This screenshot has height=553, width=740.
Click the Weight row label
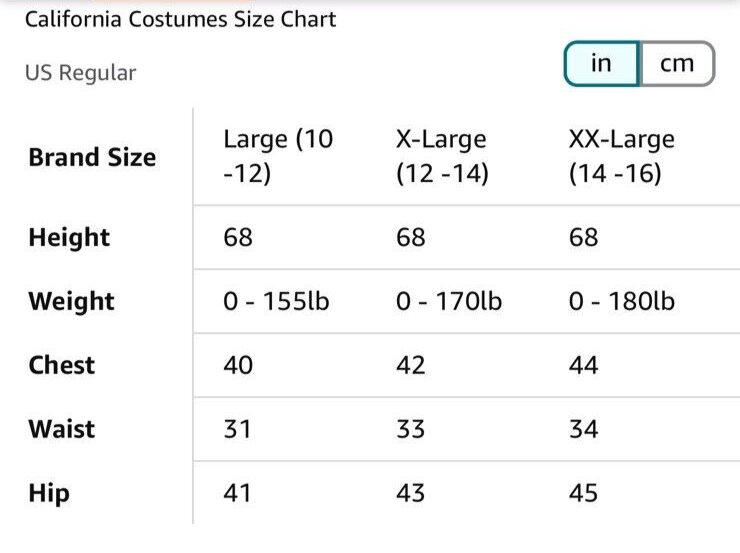click(71, 301)
